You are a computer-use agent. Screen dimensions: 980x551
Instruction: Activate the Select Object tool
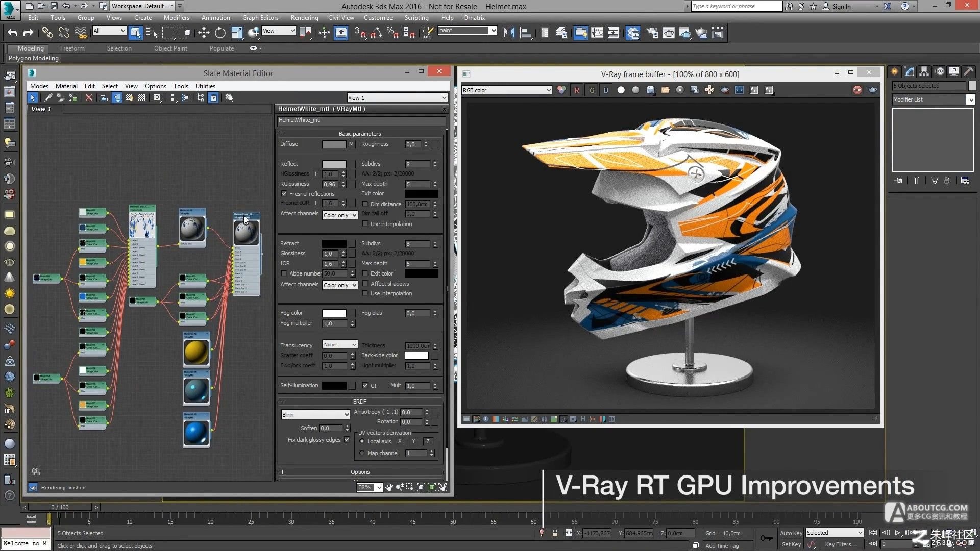tap(135, 33)
